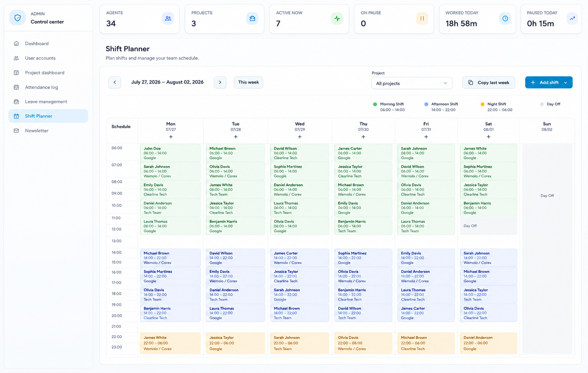This screenshot has width=588, height=373.
Task: Open User accounts in sidebar
Action: (48, 58)
